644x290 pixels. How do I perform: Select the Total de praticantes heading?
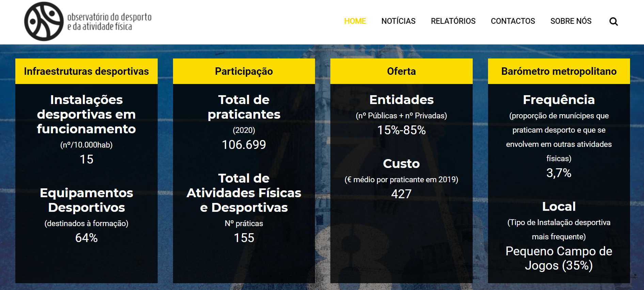244,107
